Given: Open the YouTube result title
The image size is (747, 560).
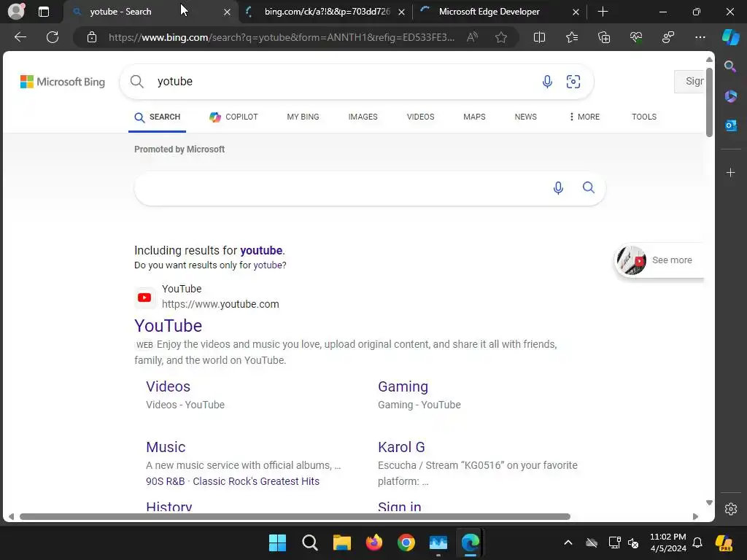Looking at the screenshot, I should pos(169,326).
